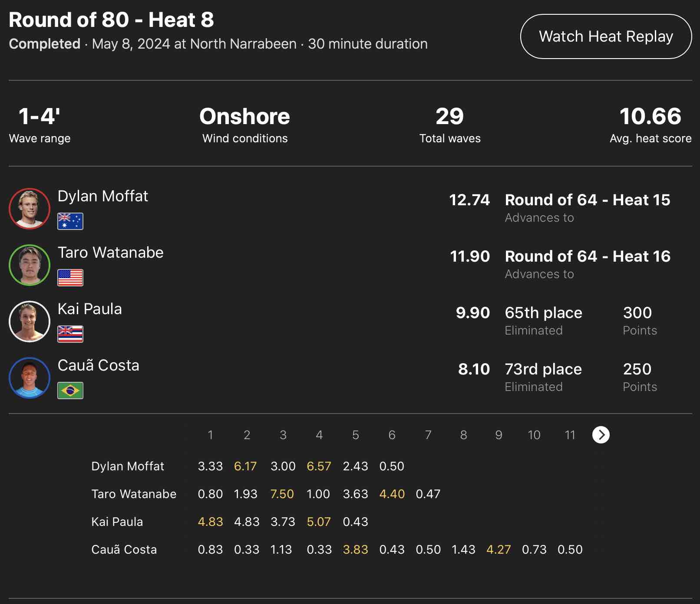This screenshot has height=604, width=700.
Task: Open Round of 64 - Heat 16 link
Action: point(588,256)
